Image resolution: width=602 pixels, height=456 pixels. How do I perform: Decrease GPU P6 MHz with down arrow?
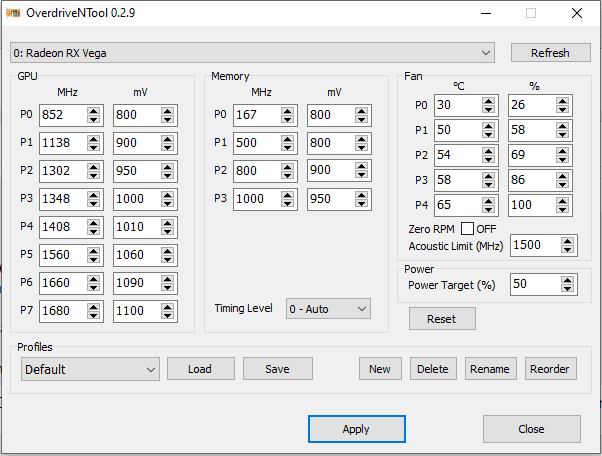click(x=93, y=287)
